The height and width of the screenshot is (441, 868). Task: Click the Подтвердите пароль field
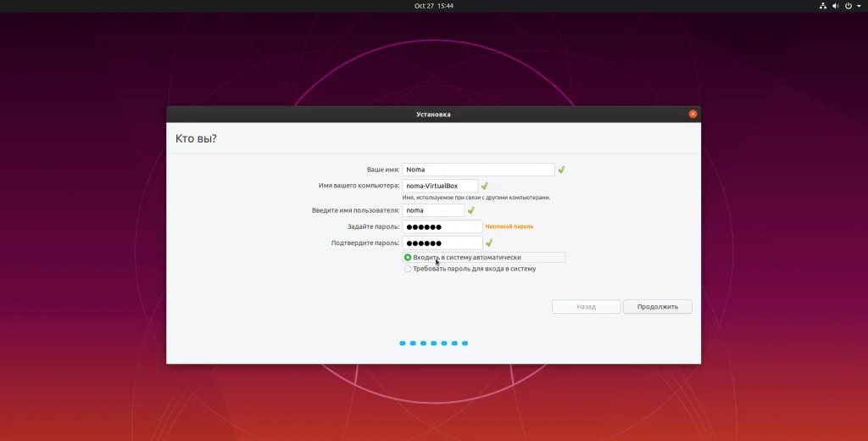pyautogui.click(x=442, y=243)
